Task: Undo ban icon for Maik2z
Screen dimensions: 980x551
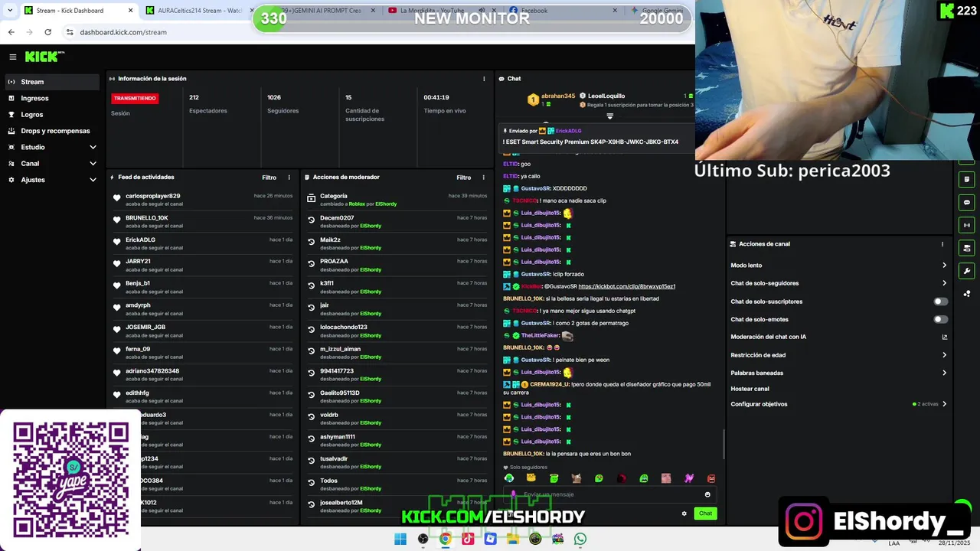Action: pyautogui.click(x=312, y=243)
